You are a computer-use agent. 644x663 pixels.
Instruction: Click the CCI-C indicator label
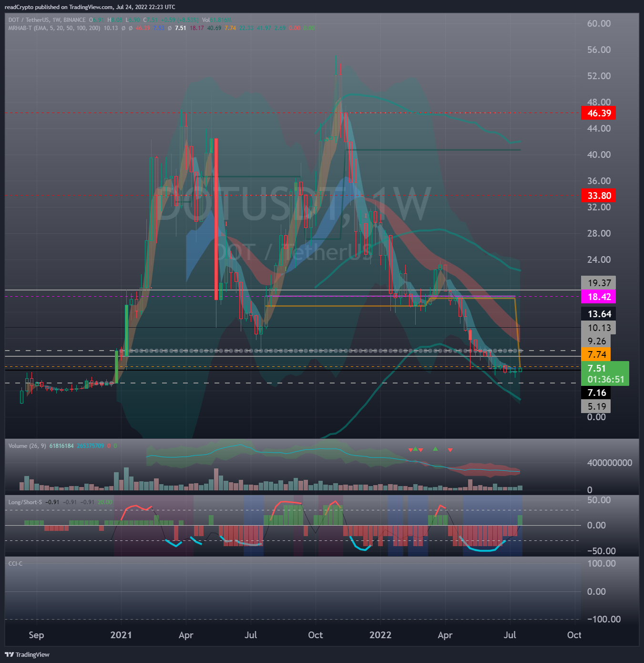[15, 564]
